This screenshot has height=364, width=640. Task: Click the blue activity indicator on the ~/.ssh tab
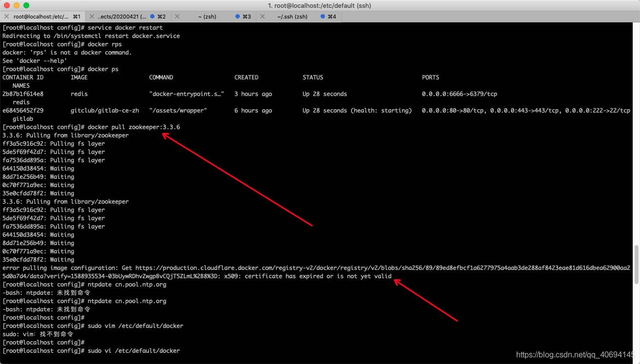pyautogui.click(x=323, y=16)
